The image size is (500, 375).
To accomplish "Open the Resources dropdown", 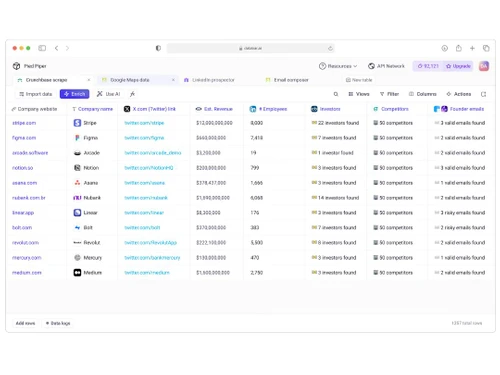I will [x=338, y=66].
